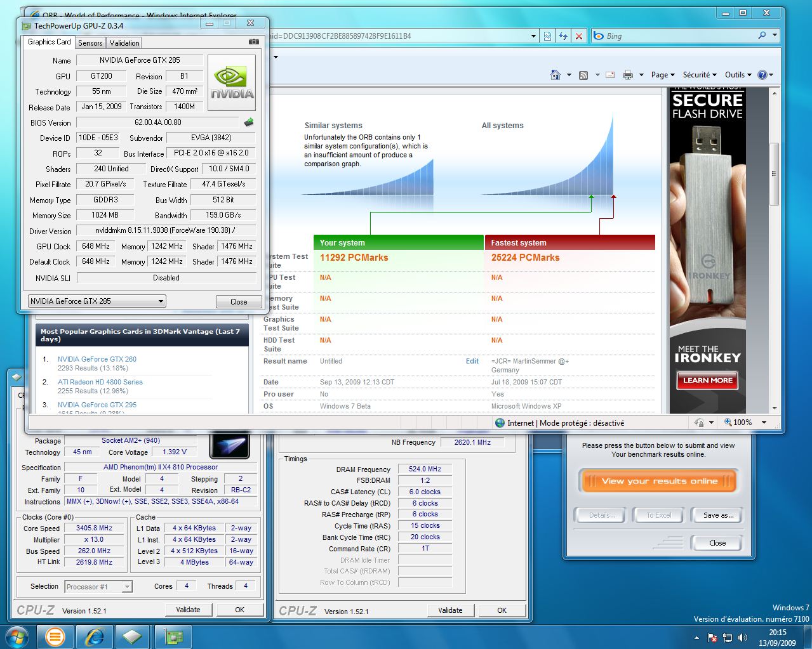Viewport: 812px width, 649px height.
Task: Click the Bing search magnifier icon
Action: coord(762,36)
